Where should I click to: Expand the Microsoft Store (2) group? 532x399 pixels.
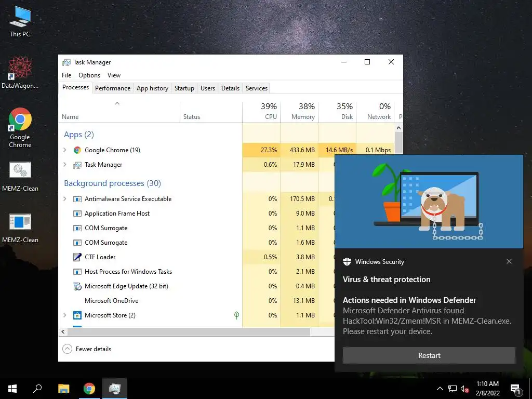point(65,315)
